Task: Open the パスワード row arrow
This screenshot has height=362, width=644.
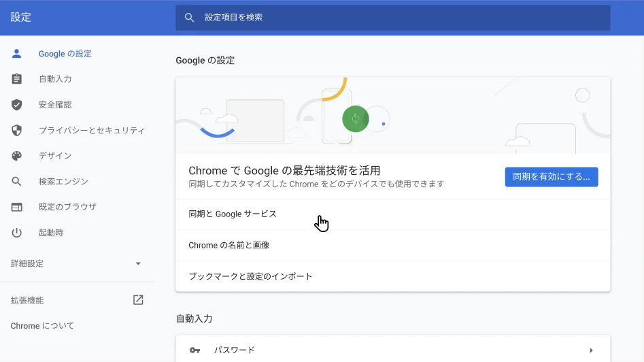Action: (591, 350)
